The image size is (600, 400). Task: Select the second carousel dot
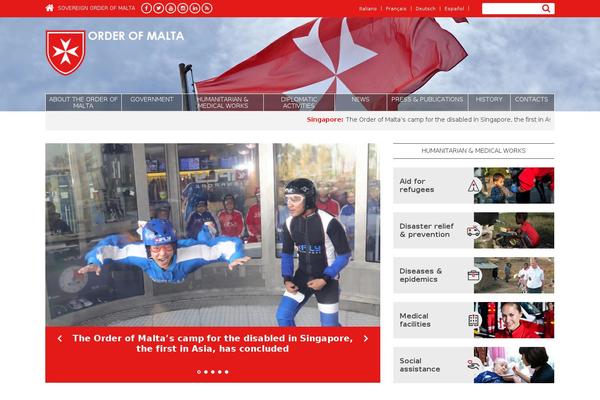pyautogui.click(x=206, y=372)
